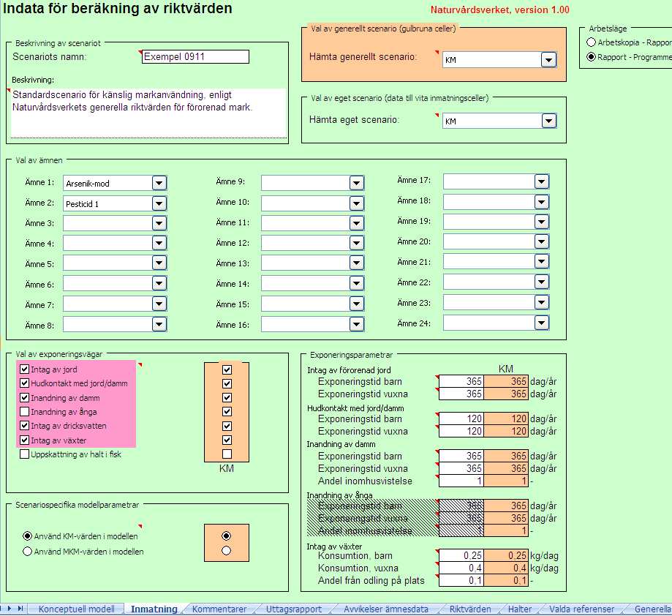The height and width of the screenshot is (616, 672).
Task: Open Ämne 1 substance dropdown
Action: click(x=159, y=183)
